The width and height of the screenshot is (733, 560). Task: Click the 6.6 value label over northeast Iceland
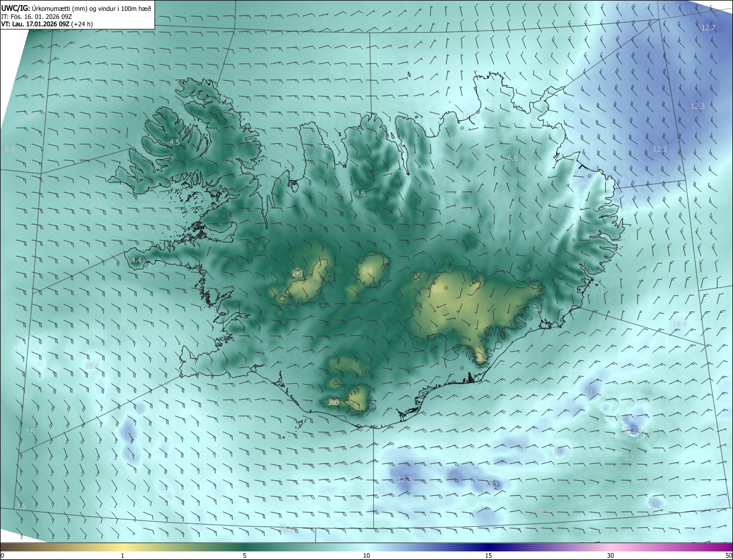pos(513,158)
